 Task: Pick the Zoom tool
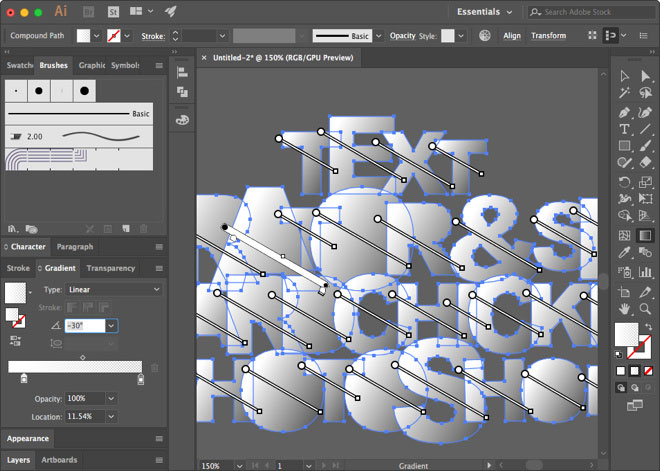(645, 309)
